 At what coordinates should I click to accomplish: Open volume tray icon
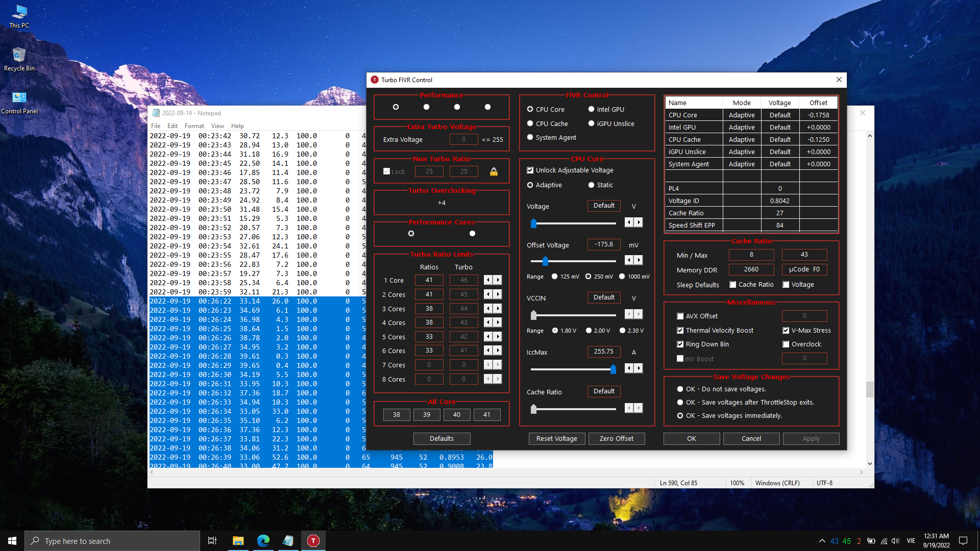[x=895, y=541]
